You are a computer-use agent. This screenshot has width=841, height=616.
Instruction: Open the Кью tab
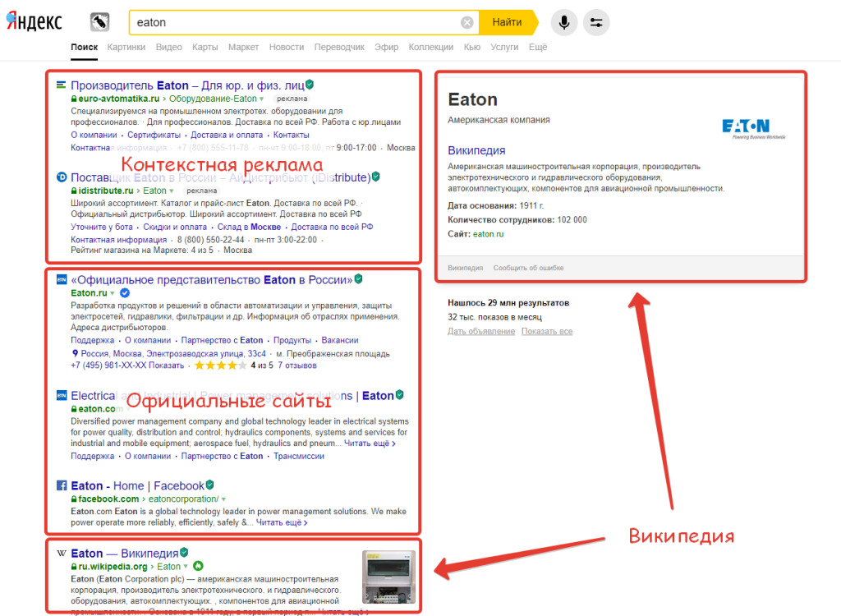pos(472,47)
